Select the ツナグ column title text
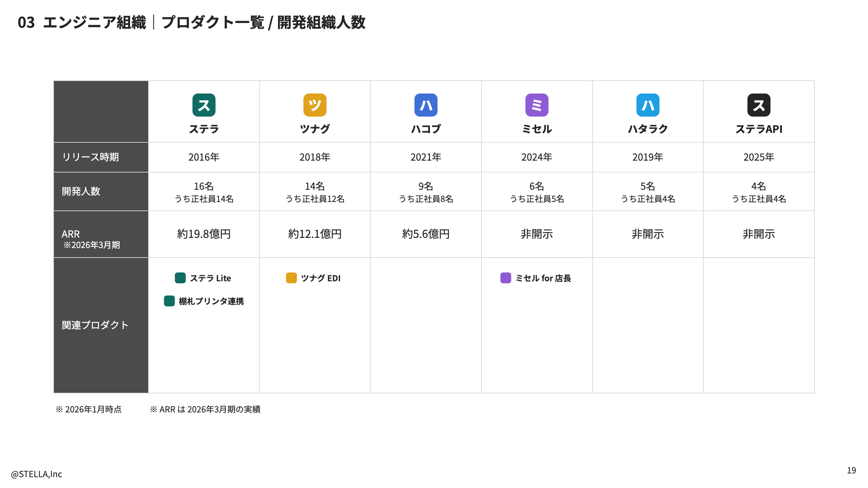The height and width of the screenshot is (488, 868). tap(315, 129)
